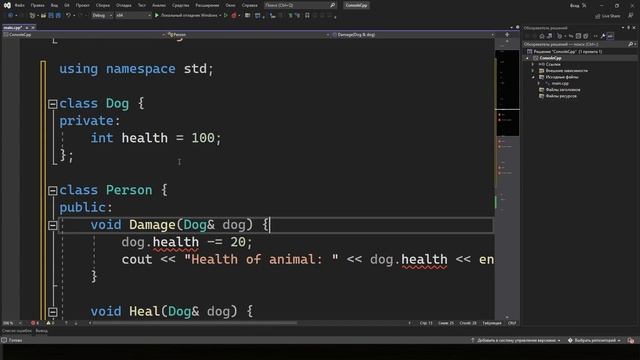Click Collapse All icon in Solution Explorer
The height and width of the screenshot is (360, 640).
(x=578, y=36)
